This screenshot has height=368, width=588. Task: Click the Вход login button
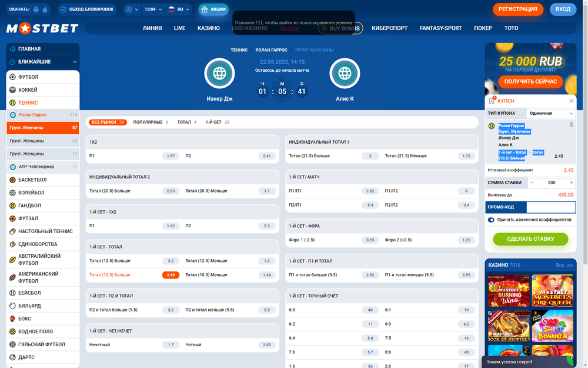tap(563, 9)
